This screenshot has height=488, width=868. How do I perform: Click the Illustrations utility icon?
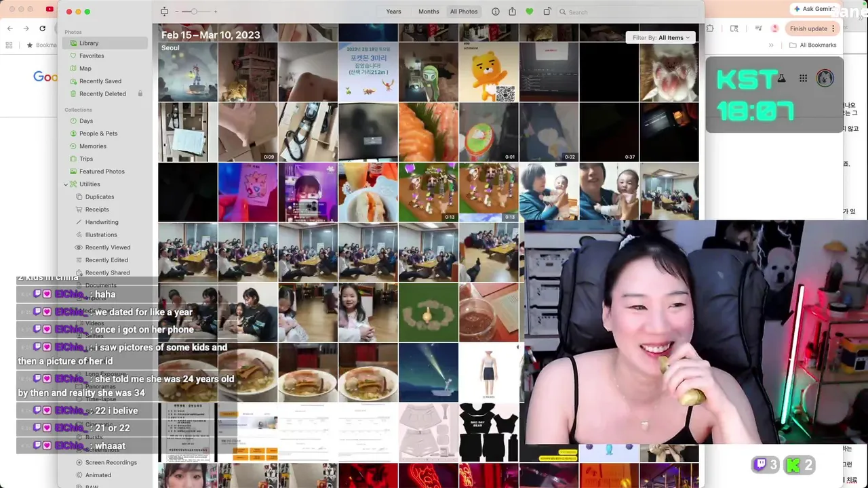tap(79, 235)
